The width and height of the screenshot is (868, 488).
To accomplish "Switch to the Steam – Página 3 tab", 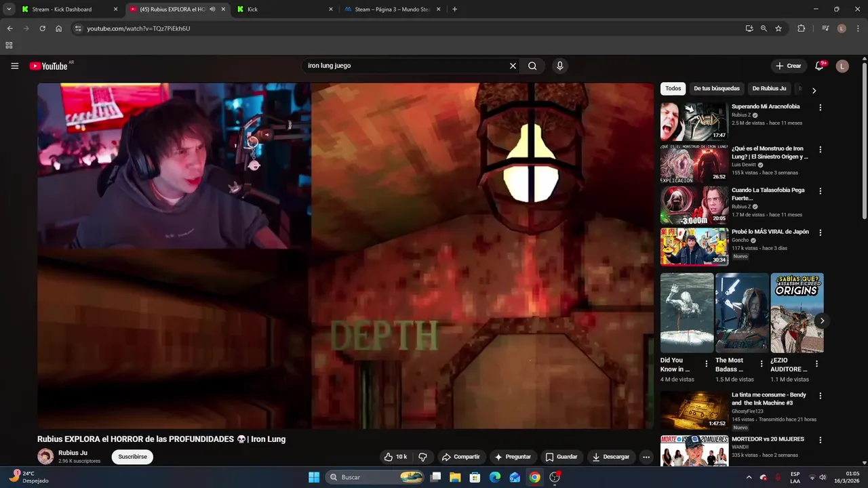I will pos(392,9).
